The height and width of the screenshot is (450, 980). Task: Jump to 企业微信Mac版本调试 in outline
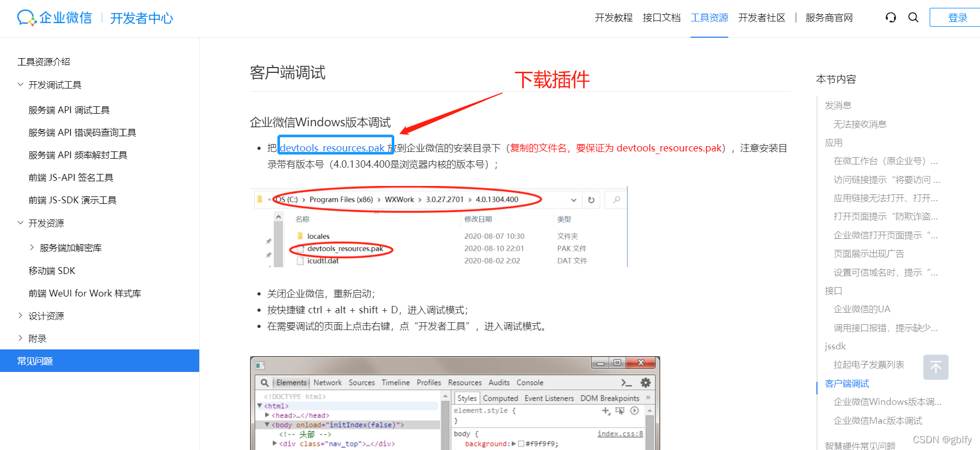[878, 421]
